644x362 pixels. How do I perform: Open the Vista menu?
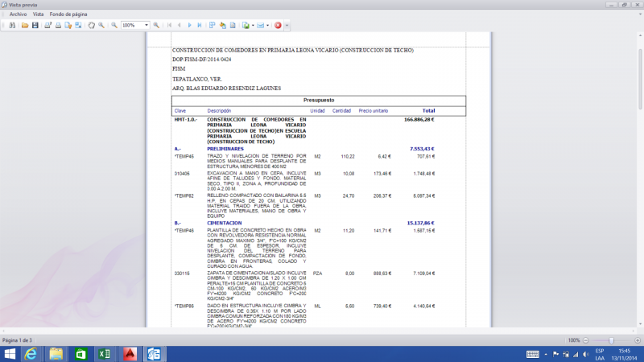pyautogui.click(x=38, y=14)
